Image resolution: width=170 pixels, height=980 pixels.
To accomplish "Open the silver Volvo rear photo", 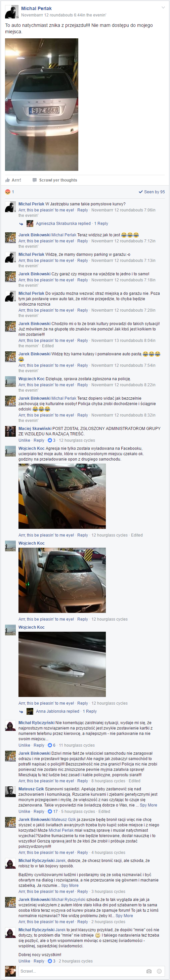I will pos(41,104).
